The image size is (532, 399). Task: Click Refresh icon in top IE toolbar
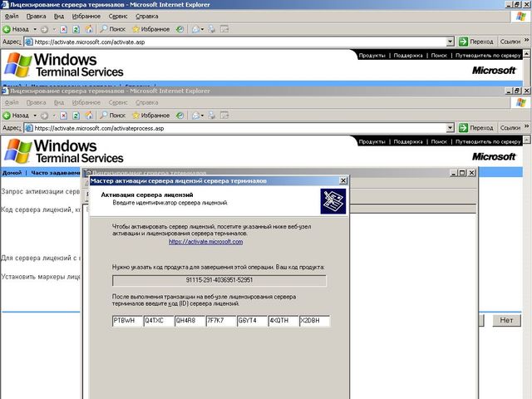pos(76,29)
